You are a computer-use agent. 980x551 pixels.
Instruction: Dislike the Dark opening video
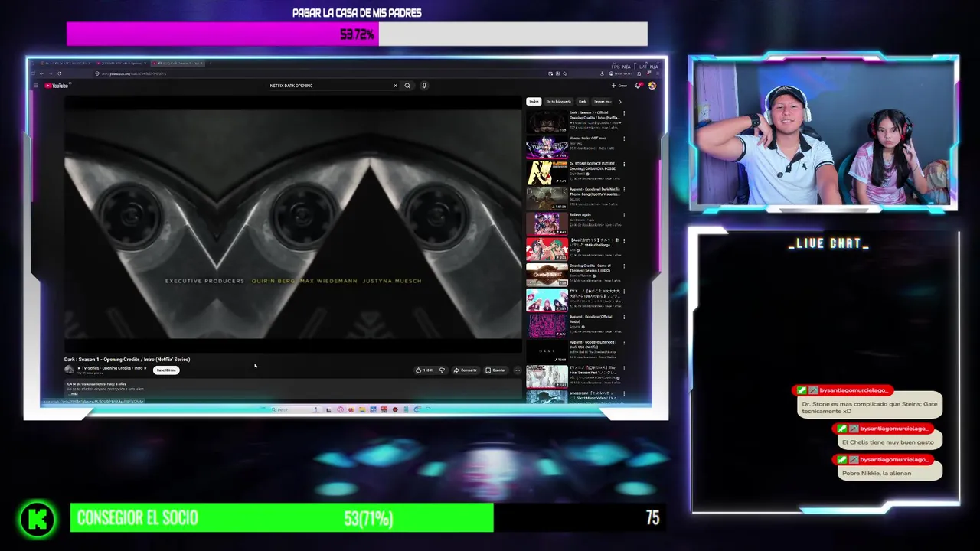point(442,370)
